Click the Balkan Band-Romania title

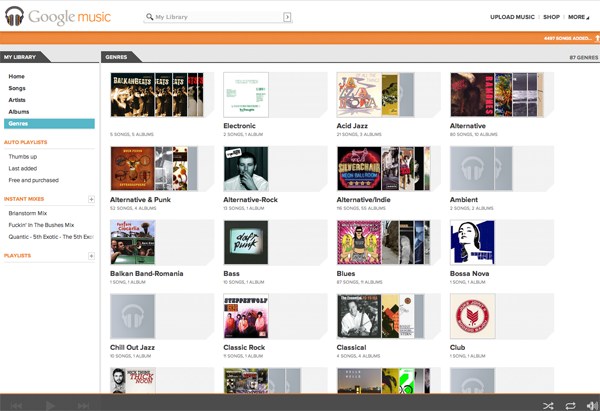pyautogui.click(x=147, y=274)
